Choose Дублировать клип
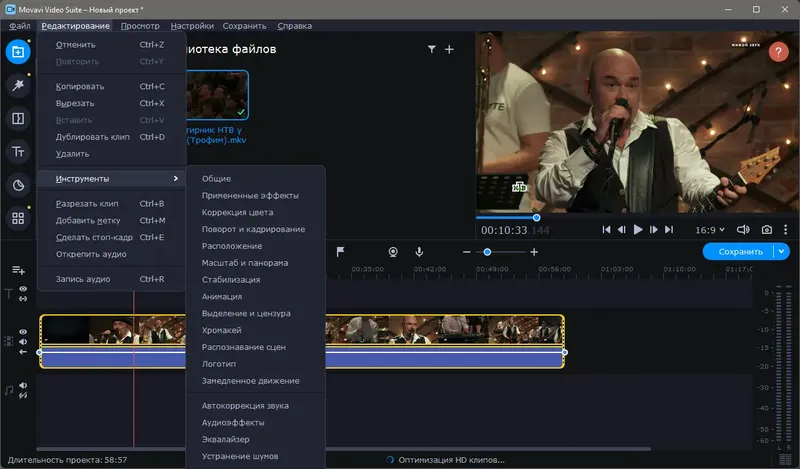Viewport: 800px width, 469px height. [111, 137]
